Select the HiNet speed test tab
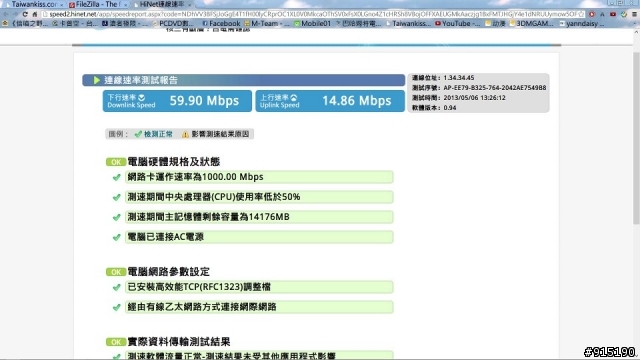640x360 pixels. [x=162, y=4]
